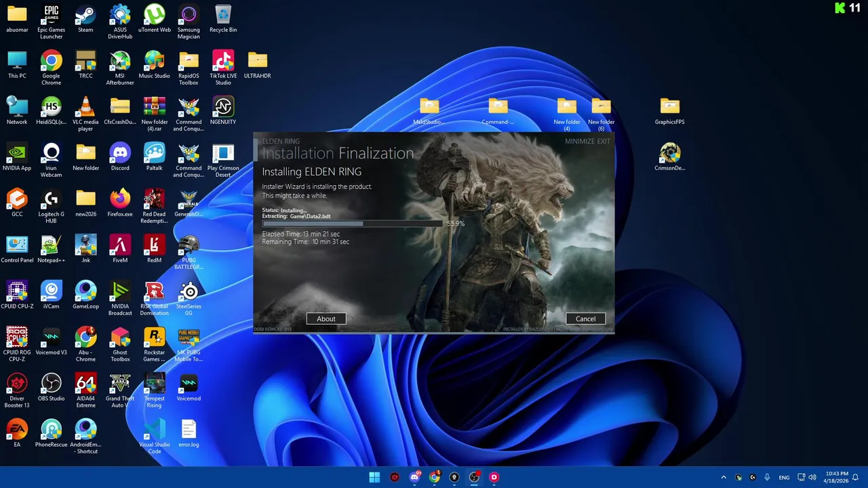The width and height of the screenshot is (868, 488).
Task: Click the 'Elapsed Time: 13 min 21 sec' text
Action: click(301, 234)
